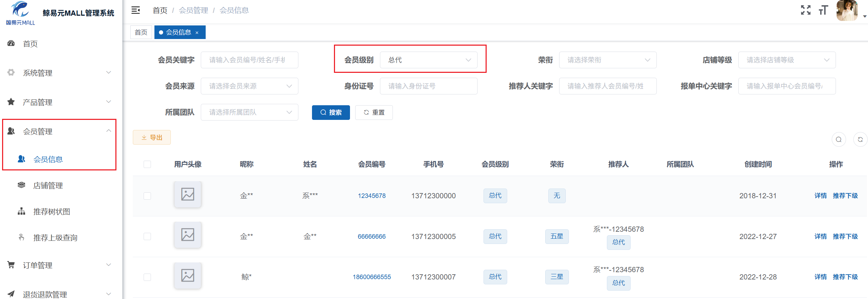
Task: Open the 荣衔 selection dropdown
Action: [x=608, y=60]
